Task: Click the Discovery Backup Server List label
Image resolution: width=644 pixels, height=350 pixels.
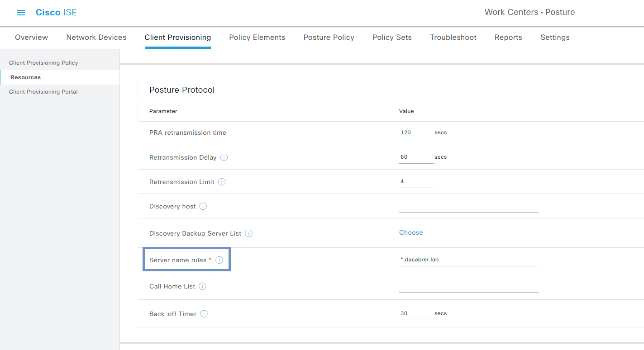Action: 196,234
